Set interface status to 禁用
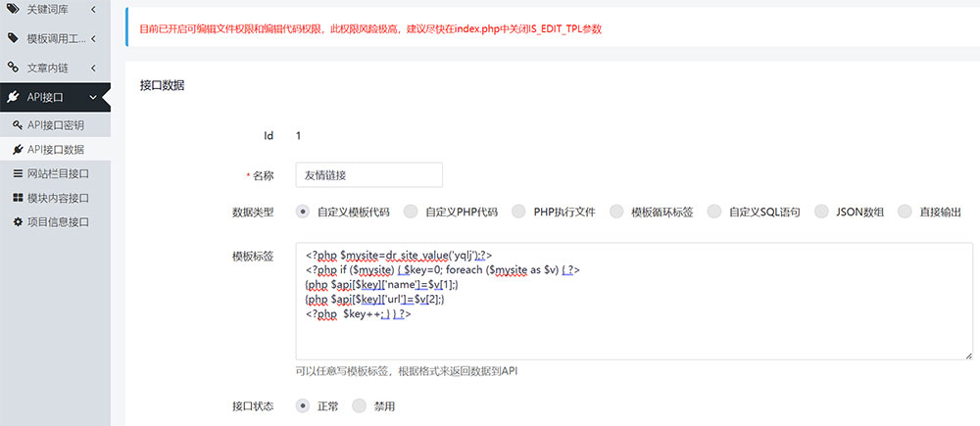Viewport: 980px width, 426px height. (x=359, y=405)
